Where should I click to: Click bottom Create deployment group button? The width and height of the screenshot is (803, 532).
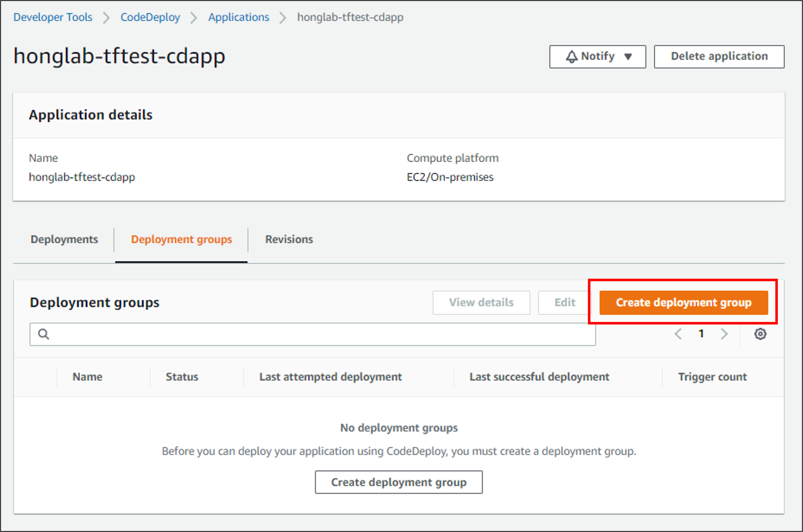coord(398,482)
